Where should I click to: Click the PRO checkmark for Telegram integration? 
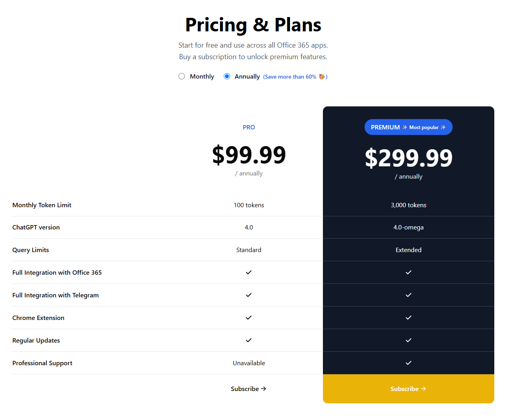click(x=249, y=295)
